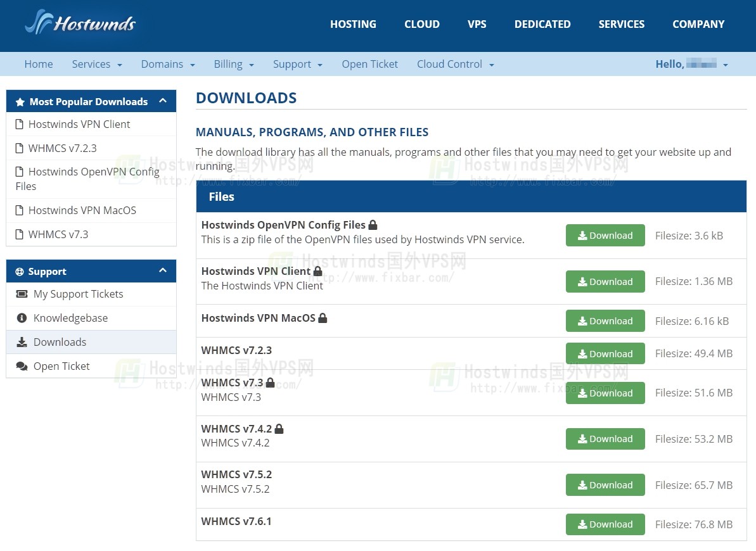The image size is (756, 551).
Task: Download WHMCS v7.5.2
Action: 605,485
